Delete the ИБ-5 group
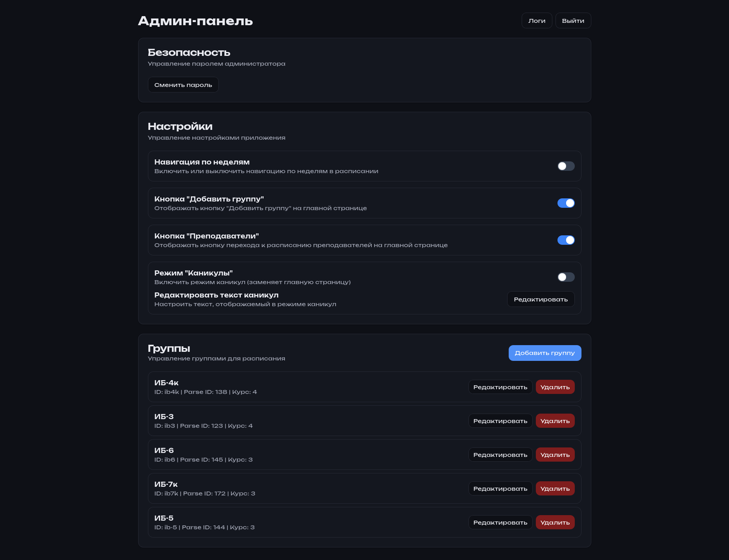729x560 pixels. pyautogui.click(x=555, y=523)
